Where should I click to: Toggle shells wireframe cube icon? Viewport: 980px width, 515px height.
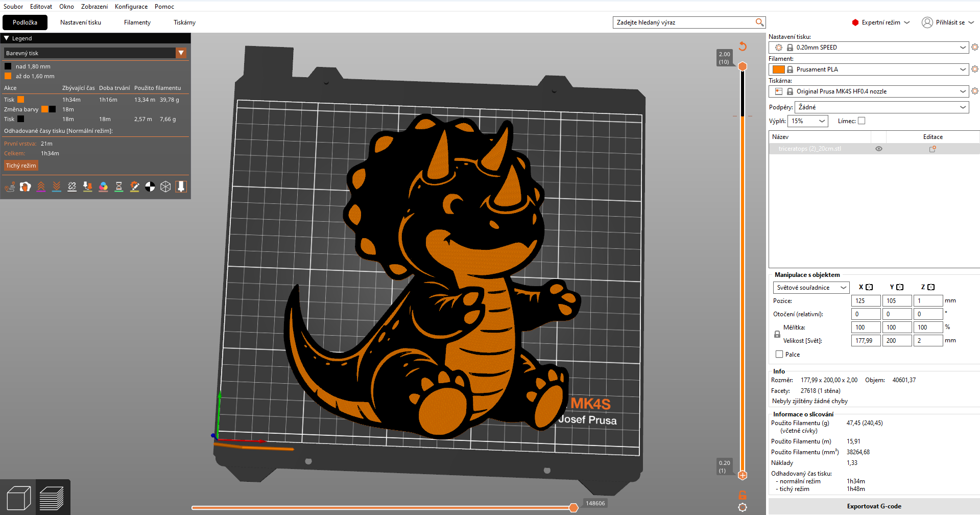[x=165, y=187]
